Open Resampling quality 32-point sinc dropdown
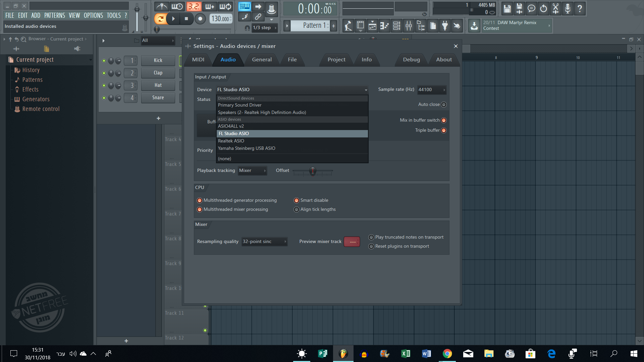 click(x=264, y=242)
